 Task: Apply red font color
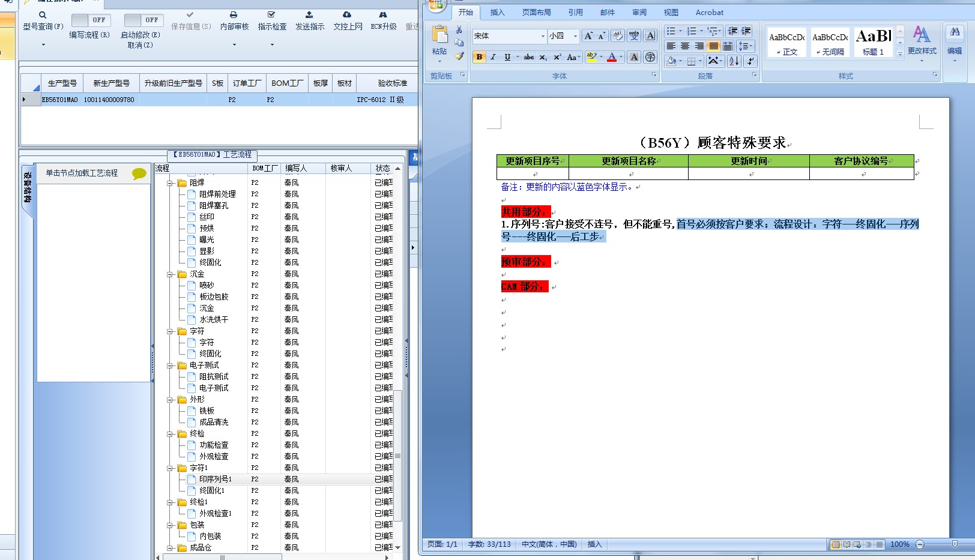pos(612,57)
